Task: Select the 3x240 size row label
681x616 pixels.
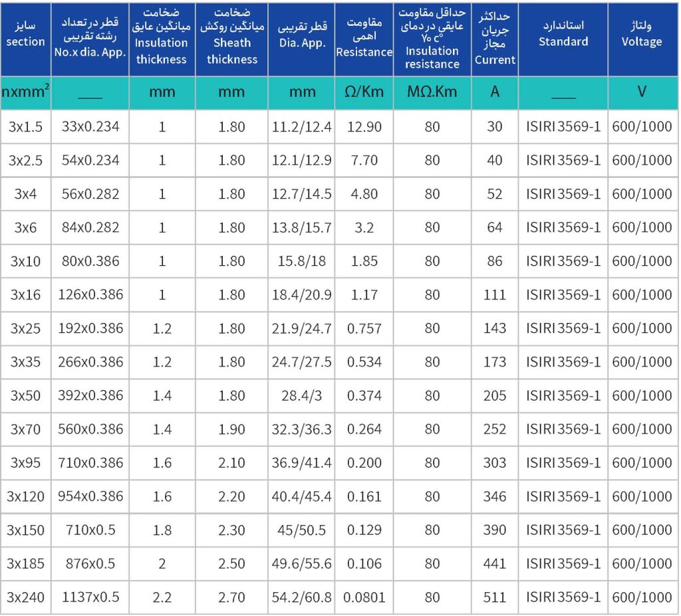Action: coord(25,597)
